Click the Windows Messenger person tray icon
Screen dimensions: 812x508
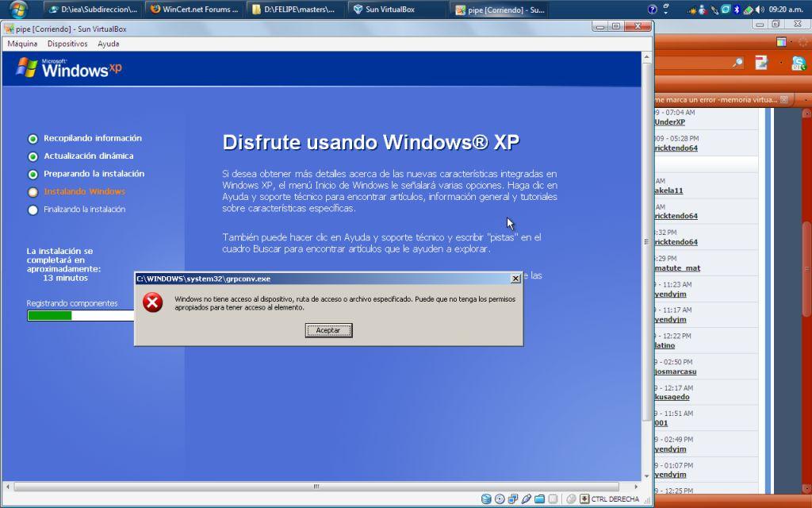[x=703, y=10]
